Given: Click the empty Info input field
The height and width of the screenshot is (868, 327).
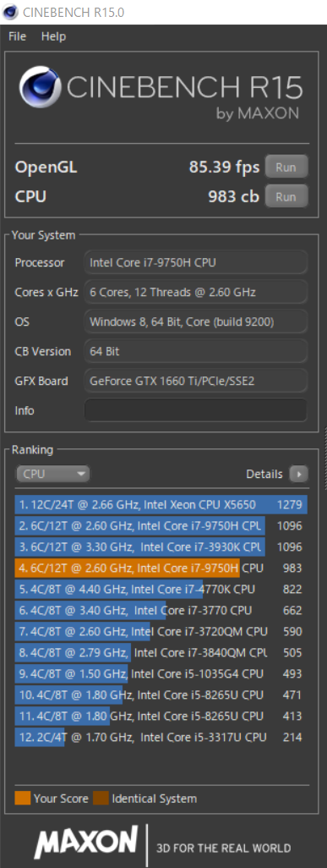Looking at the screenshot, I should point(195,410).
